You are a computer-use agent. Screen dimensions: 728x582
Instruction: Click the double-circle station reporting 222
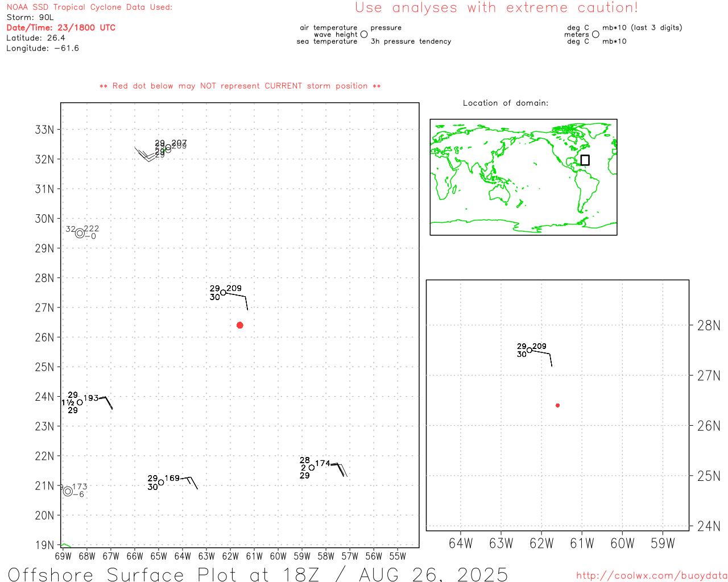80,233
